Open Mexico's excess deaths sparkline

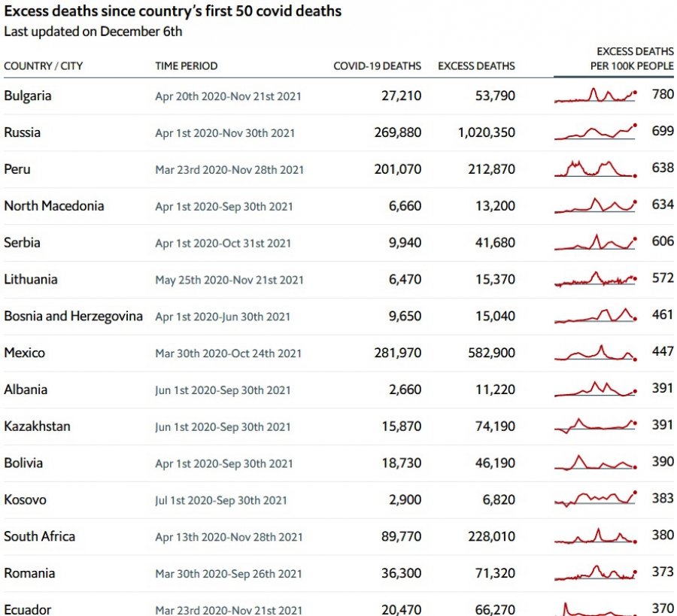point(596,353)
